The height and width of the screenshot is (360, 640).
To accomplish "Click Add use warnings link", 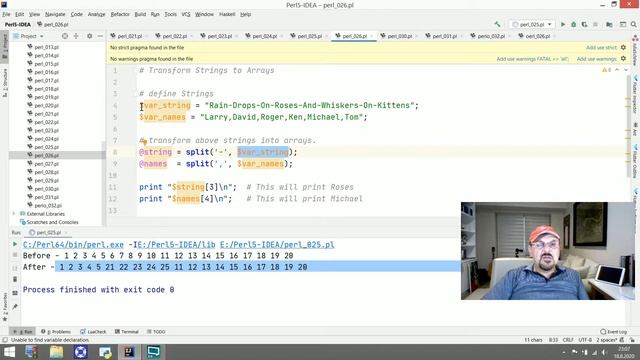I will (x=597, y=59).
